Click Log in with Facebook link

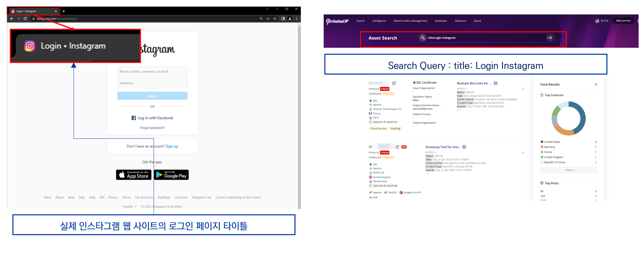pos(152,118)
